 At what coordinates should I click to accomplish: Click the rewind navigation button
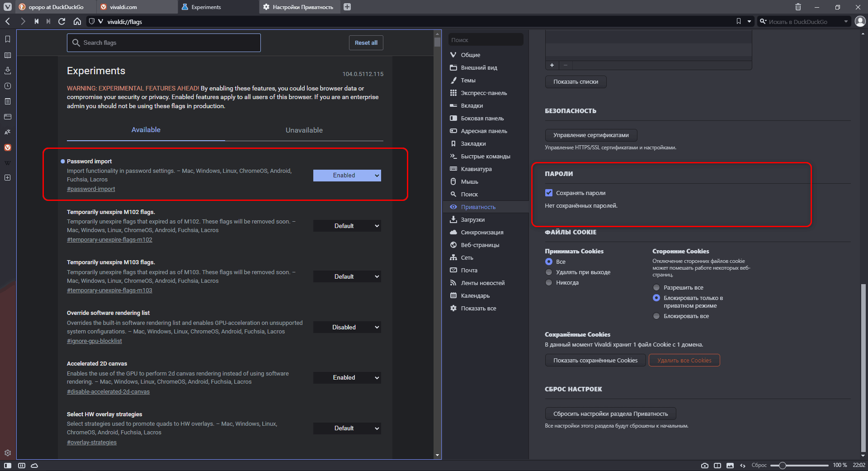pyautogui.click(x=37, y=21)
